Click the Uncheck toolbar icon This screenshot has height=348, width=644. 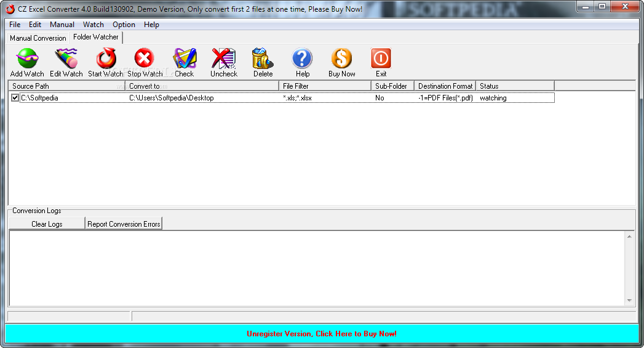pyautogui.click(x=224, y=59)
